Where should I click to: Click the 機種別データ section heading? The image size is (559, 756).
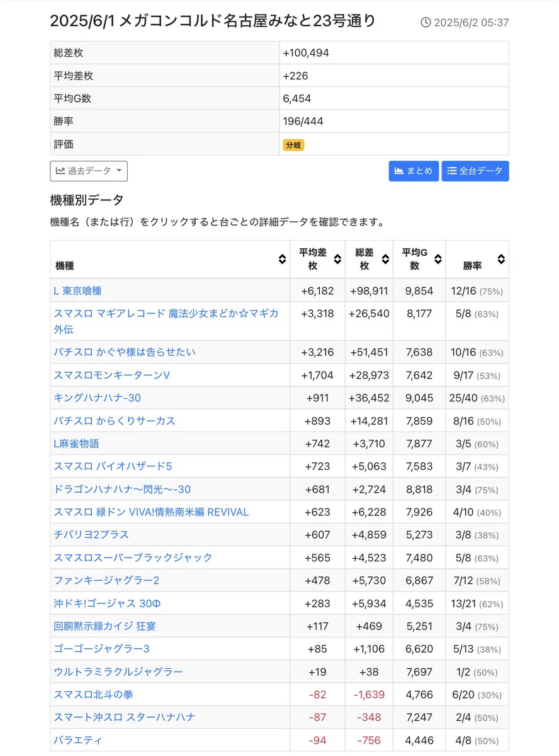pos(87,200)
